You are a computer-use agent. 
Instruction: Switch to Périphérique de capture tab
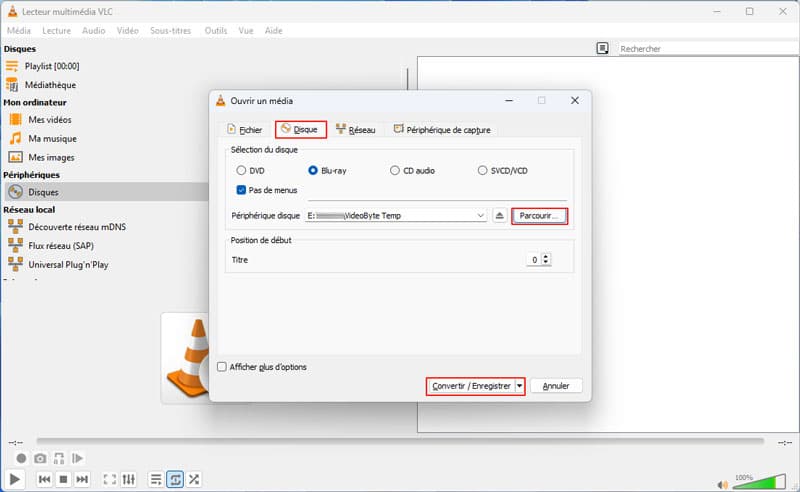click(x=442, y=130)
